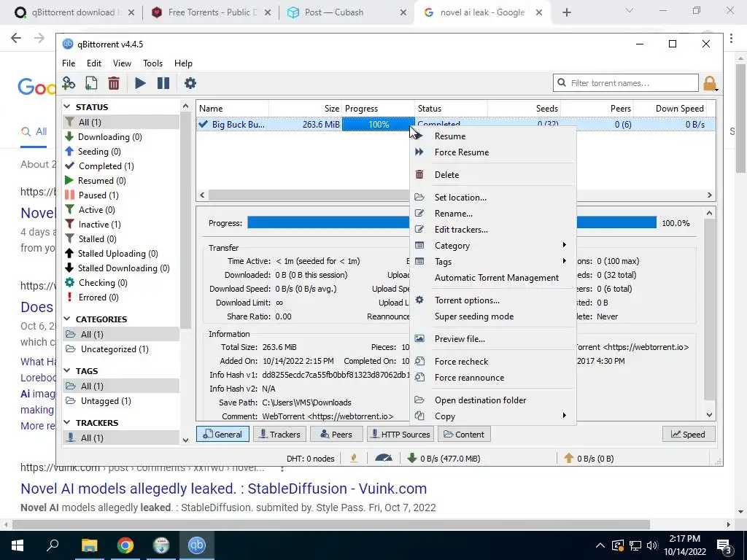Click the Add torrent link toolbar icon
The image size is (747, 560).
pos(69,83)
